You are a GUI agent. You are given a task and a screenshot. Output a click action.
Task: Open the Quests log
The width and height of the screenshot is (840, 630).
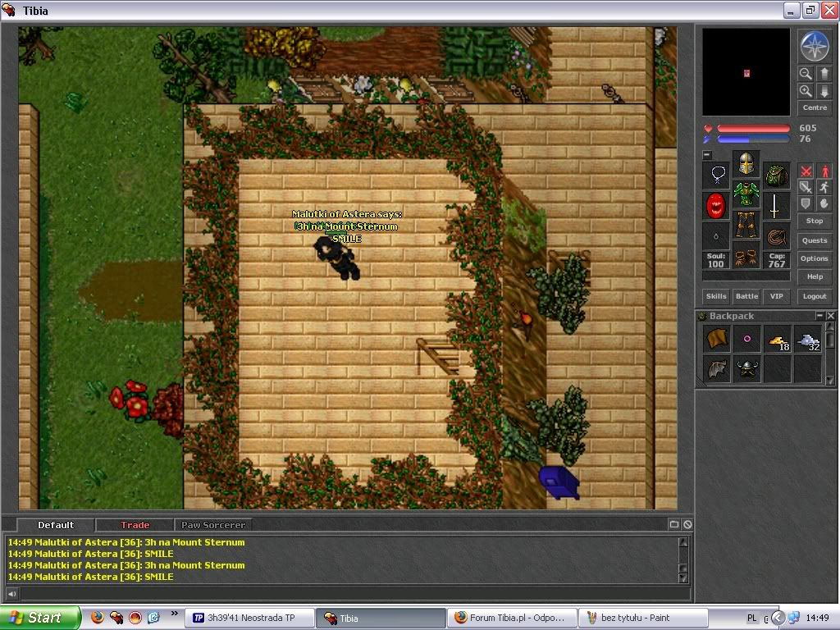[x=815, y=240]
